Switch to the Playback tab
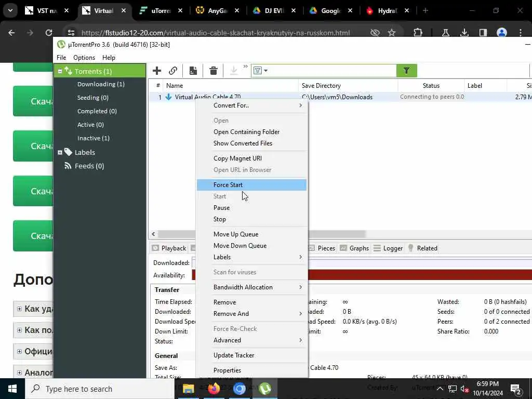 (169, 248)
